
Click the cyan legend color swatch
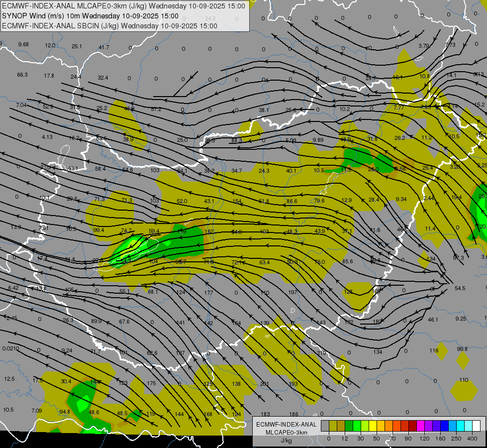pyautogui.click(x=460, y=426)
